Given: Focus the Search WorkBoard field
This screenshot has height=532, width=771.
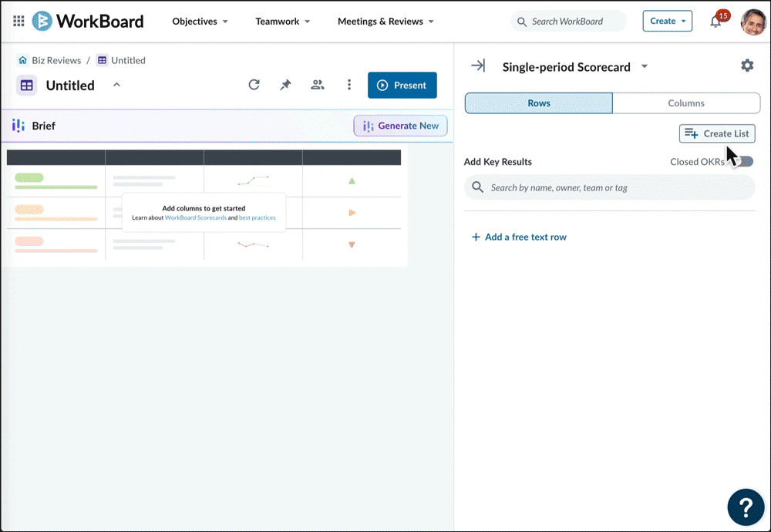Looking at the screenshot, I should click(x=569, y=22).
